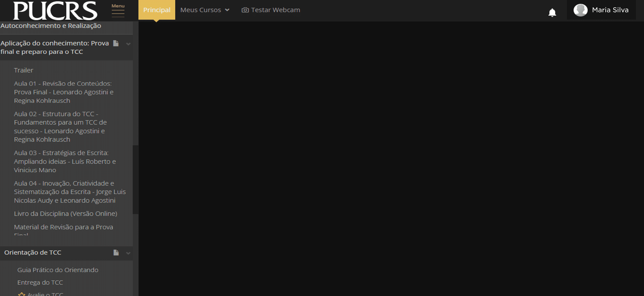Screen dimensions: 644x296
Task: Open the Meus Cursos dropdown
Action: [x=205, y=10]
